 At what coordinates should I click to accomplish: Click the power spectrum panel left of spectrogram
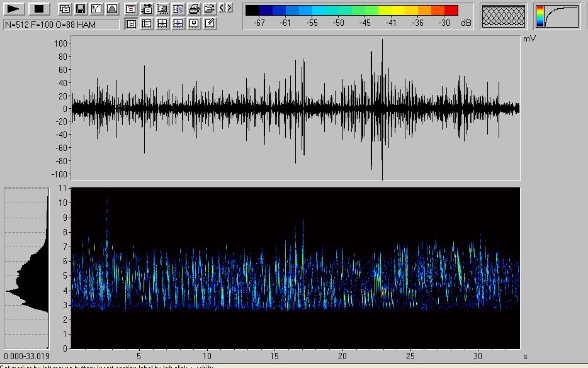click(27, 269)
